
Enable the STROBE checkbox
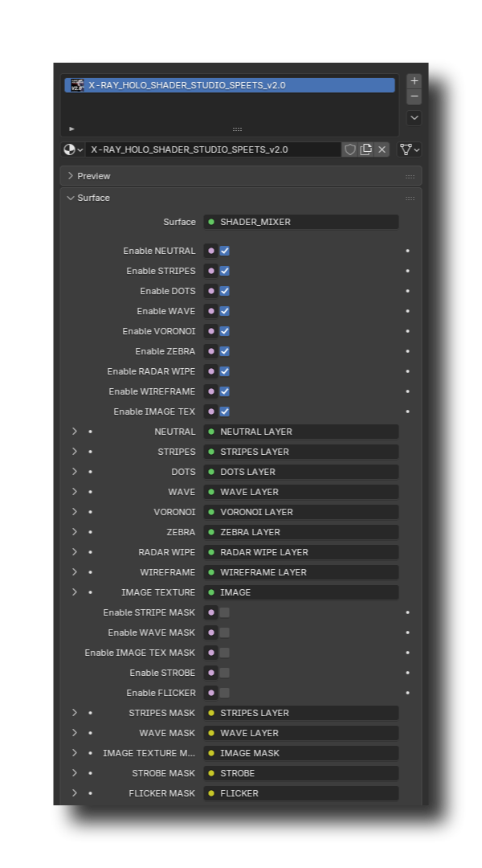click(225, 674)
